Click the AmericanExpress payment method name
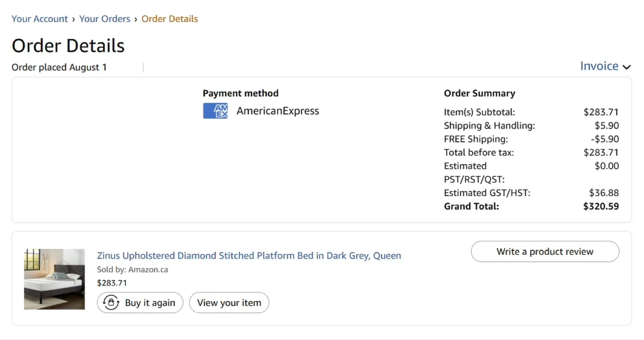The height and width of the screenshot is (340, 644). coord(278,111)
